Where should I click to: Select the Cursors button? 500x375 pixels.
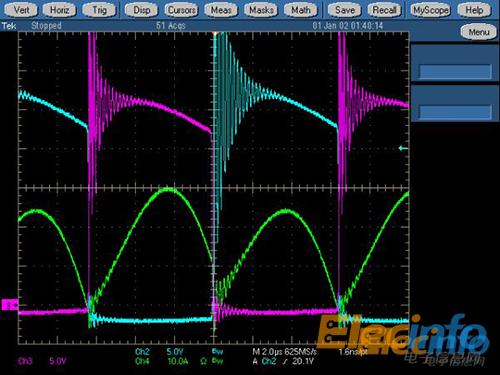pyautogui.click(x=181, y=10)
